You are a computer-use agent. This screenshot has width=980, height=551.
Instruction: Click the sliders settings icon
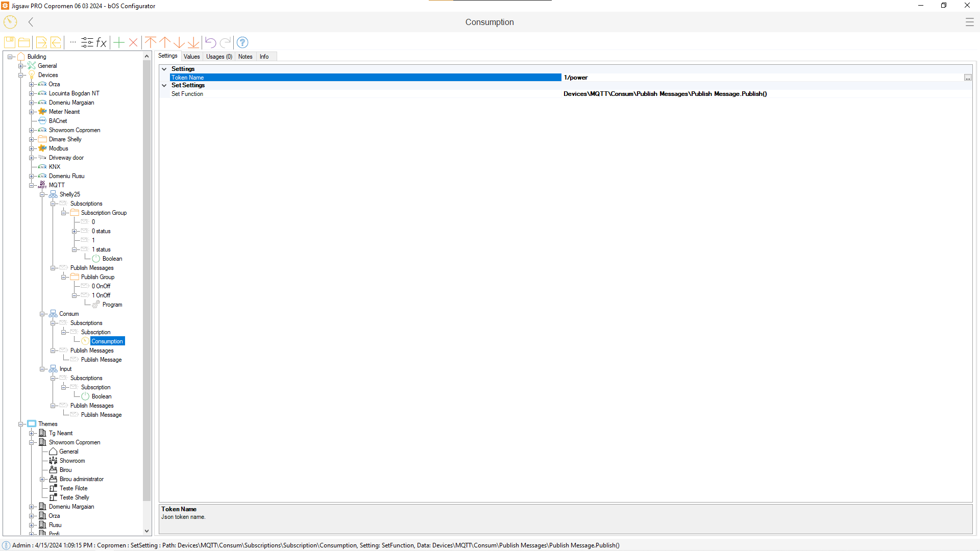[x=87, y=42]
